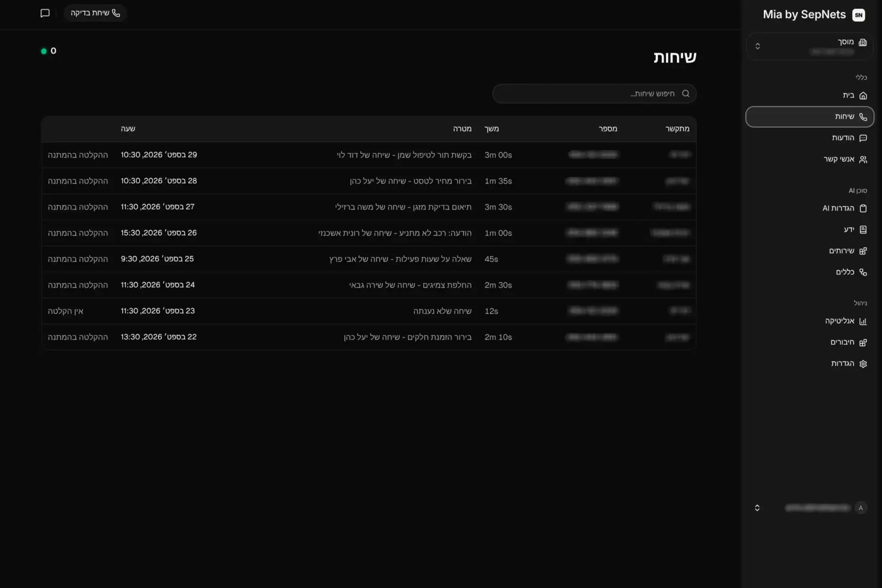Open call about בקשת תור לטיפול שמן
The height and width of the screenshot is (588, 882).
click(368, 155)
